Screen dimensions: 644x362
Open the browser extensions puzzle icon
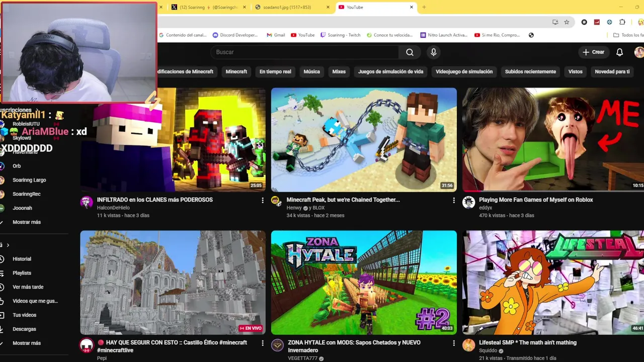(x=622, y=22)
